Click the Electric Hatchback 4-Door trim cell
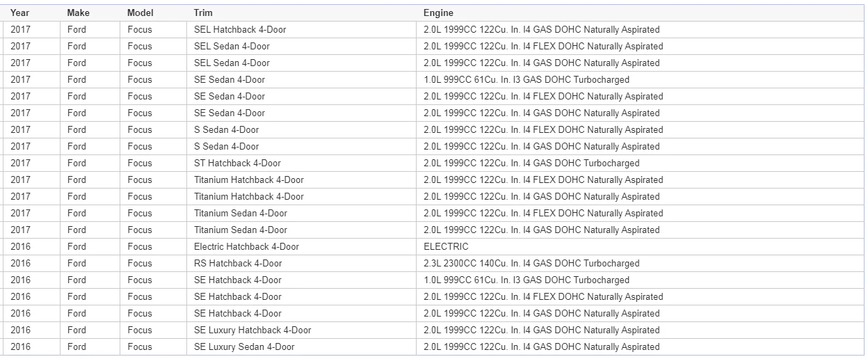The width and height of the screenshot is (868, 359). [x=301, y=247]
